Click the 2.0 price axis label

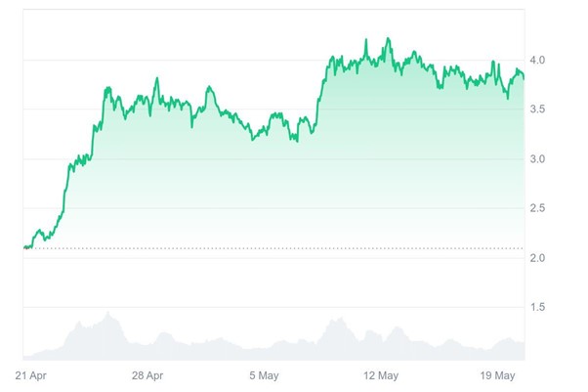point(536,258)
